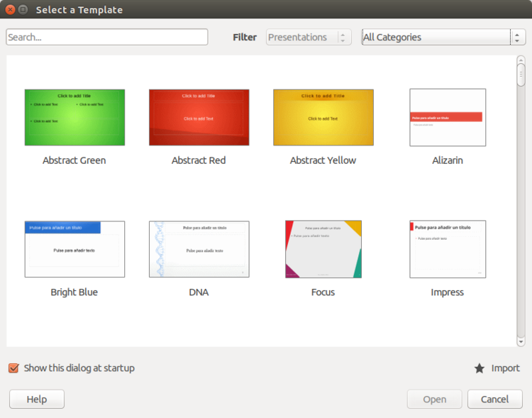Viewport: 532px width, 418px height.
Task: Click the star Import icon
Action: coord(480,368)
